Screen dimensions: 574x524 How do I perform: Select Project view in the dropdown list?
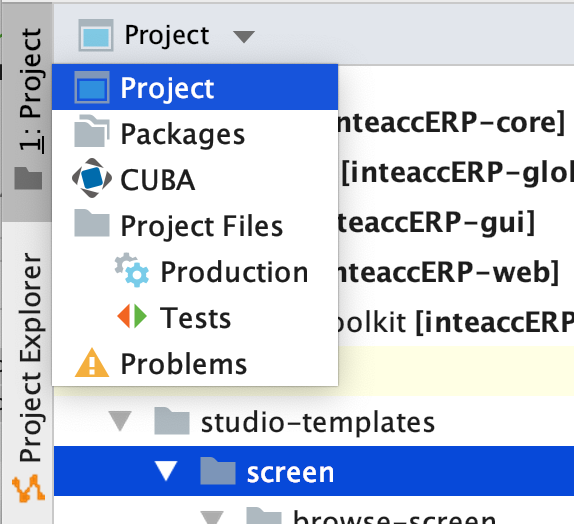tap(195, 88)
